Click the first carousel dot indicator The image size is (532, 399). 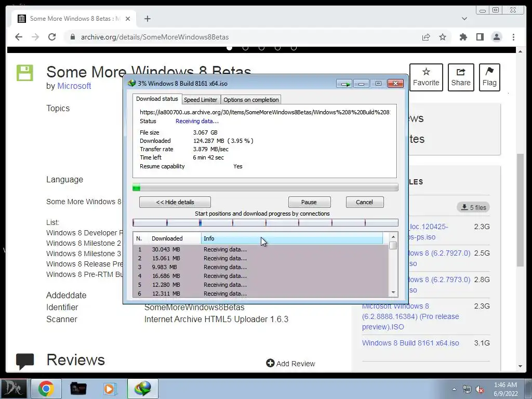point(229,48)
